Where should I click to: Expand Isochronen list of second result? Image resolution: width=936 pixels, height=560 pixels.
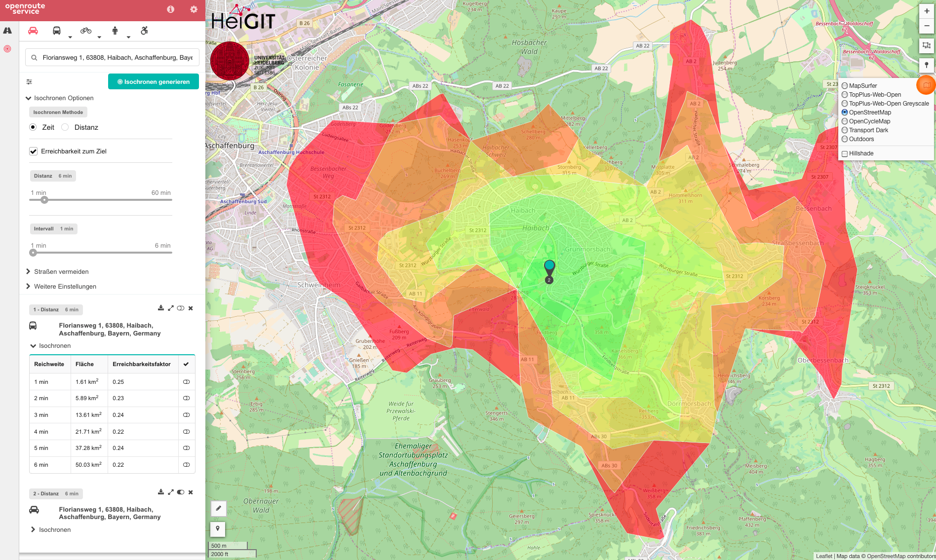point(54,530)
